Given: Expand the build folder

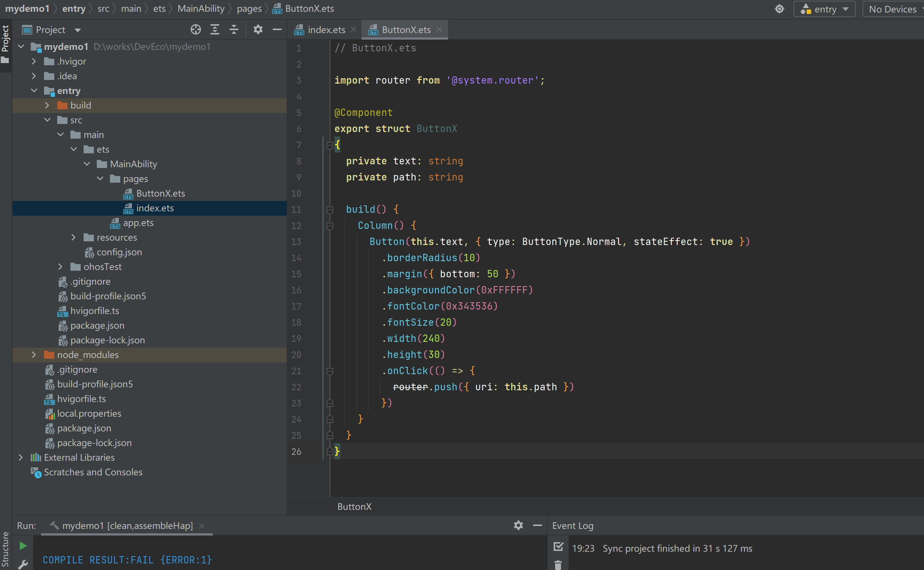Looking at the screenshot, I should [x=47, y=105].
